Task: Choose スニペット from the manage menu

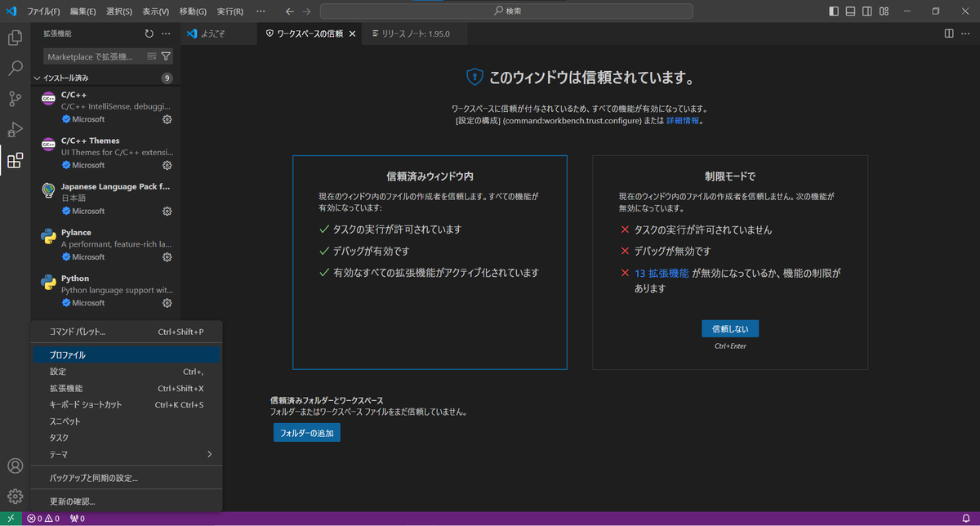Action: 127,421
